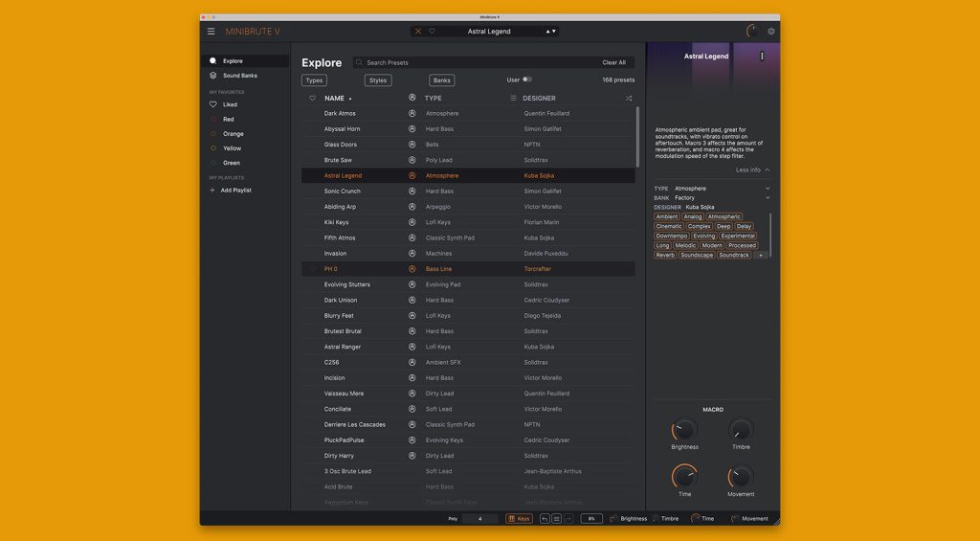Toggle the Ambient tag
Screen dimensions: 980x541
click(x=667, y=216)
